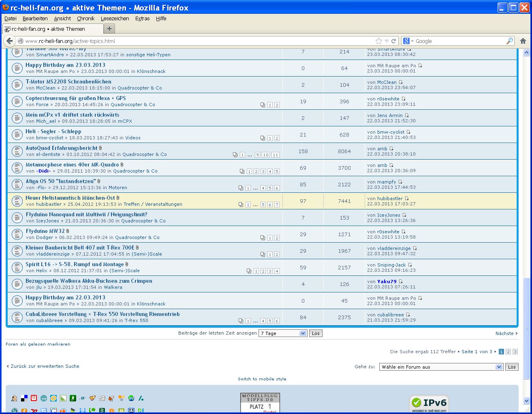
Task: Click the search magnifier icon in the Google box
Action: coord(509,41)
